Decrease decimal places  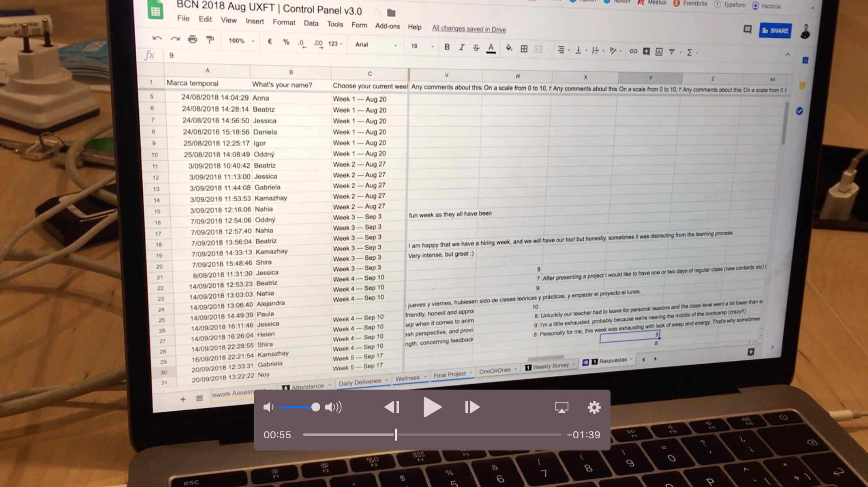pyautogui.click(x=302, y=43)
